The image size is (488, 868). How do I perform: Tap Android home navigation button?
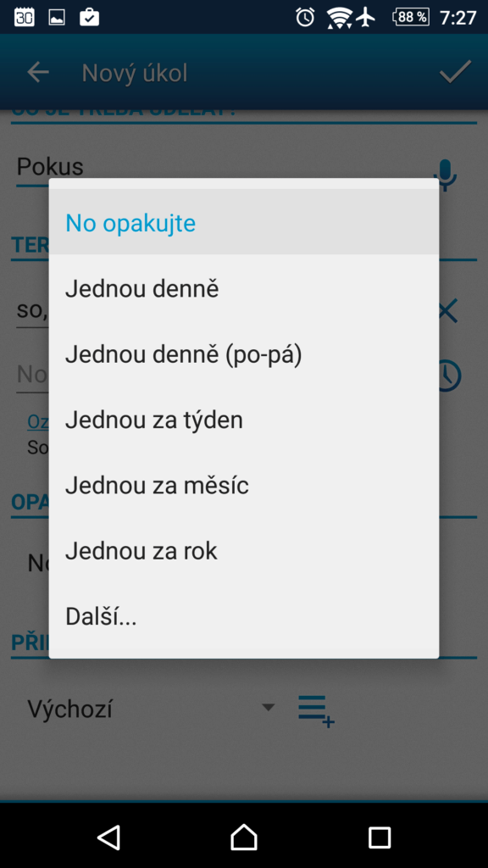point(244,837)
